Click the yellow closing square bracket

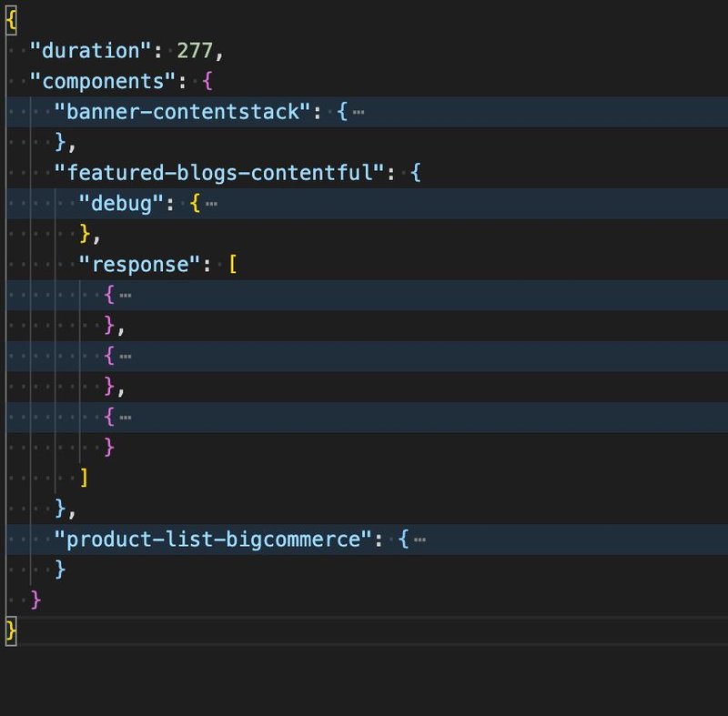click(84, 478)
